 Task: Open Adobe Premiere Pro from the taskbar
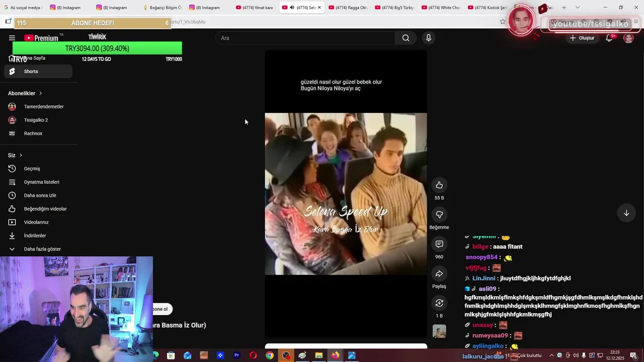(236, 355)
